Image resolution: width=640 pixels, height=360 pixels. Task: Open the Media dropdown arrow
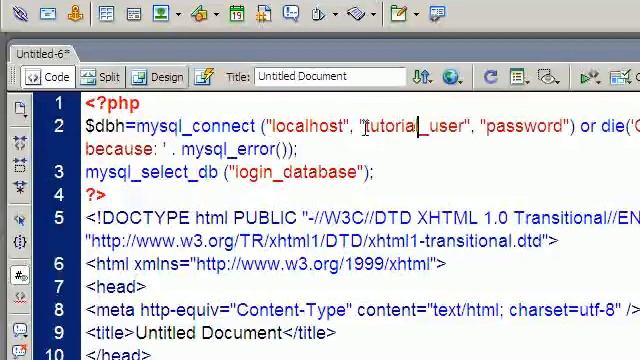click(x=216, y=14)
